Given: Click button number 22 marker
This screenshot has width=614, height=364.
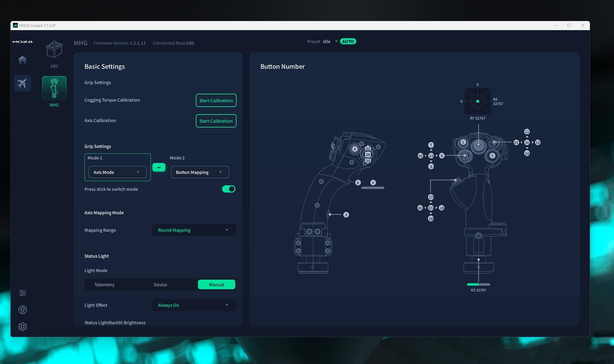Looking at the screenshot, I should click(368, 148).
